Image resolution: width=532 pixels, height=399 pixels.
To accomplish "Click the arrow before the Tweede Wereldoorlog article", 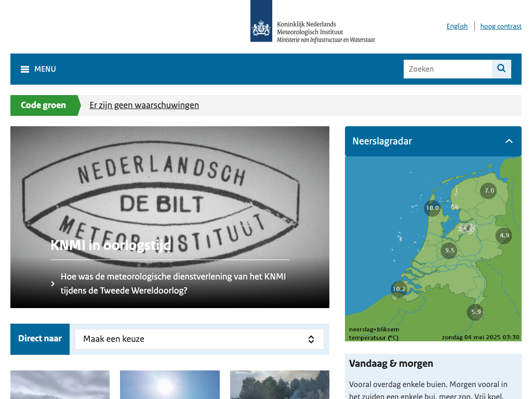I will click(x=53, y=284).
